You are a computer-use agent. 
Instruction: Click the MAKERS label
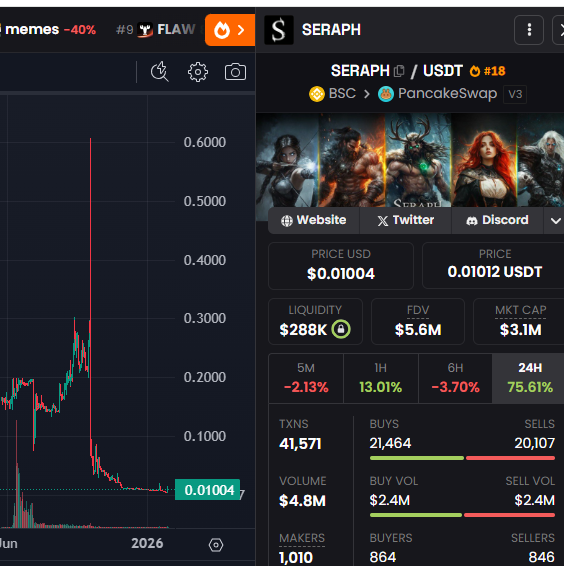tap(302, 538)
